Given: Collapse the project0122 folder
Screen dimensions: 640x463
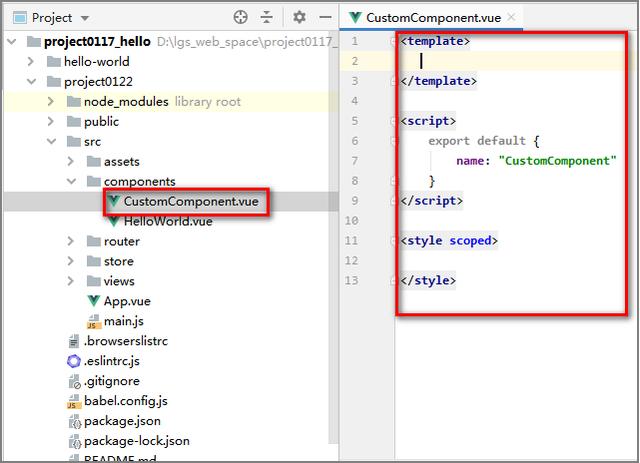Looking at the screenshot, I should tap(32, 82).
